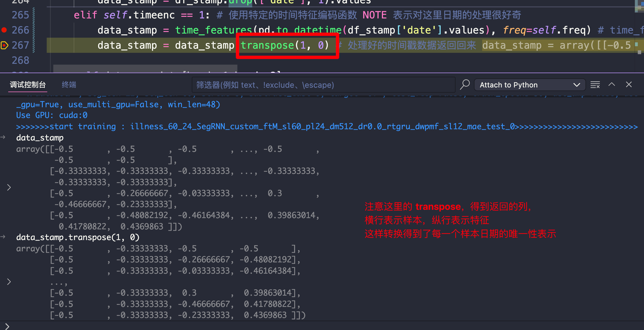Open the Attach to Python dropdown
The width and height of the screenshot is (644, 330).
point(529,85)
